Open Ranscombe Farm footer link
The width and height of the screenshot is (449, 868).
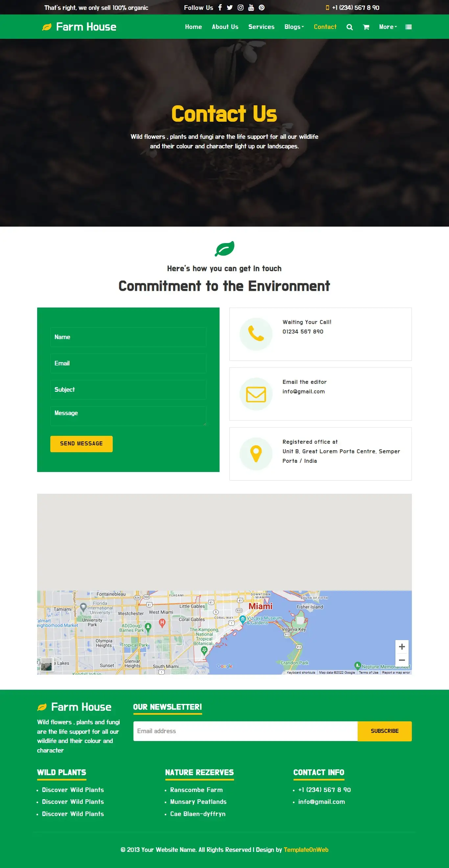196,790
